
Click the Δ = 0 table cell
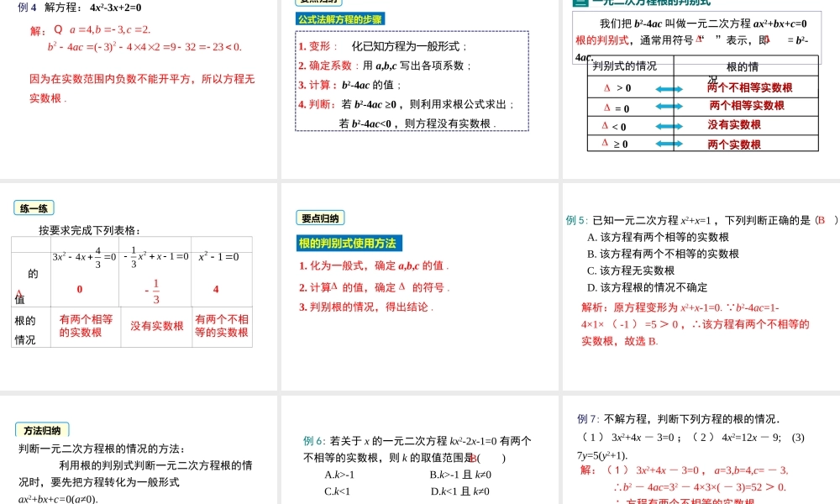pyautogui.click(x=630, y=108)
